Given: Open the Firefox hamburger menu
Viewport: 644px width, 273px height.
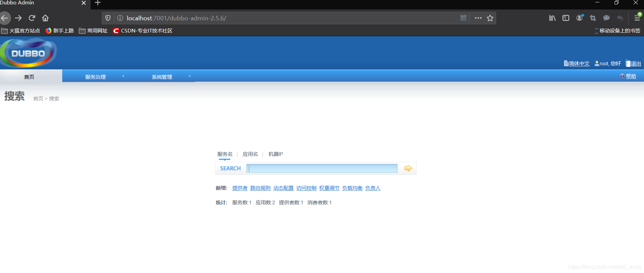Looking at the screenshot, I should (x=637, y=18).
